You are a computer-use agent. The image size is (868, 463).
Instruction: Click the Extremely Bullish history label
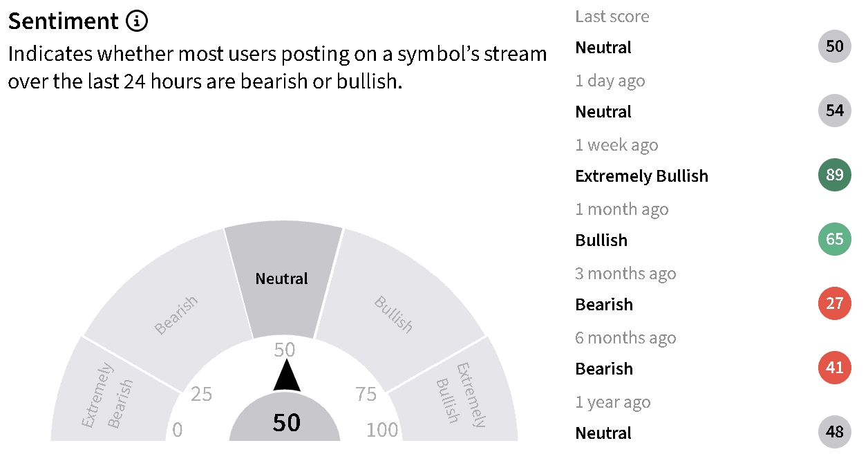pos(642,176)
